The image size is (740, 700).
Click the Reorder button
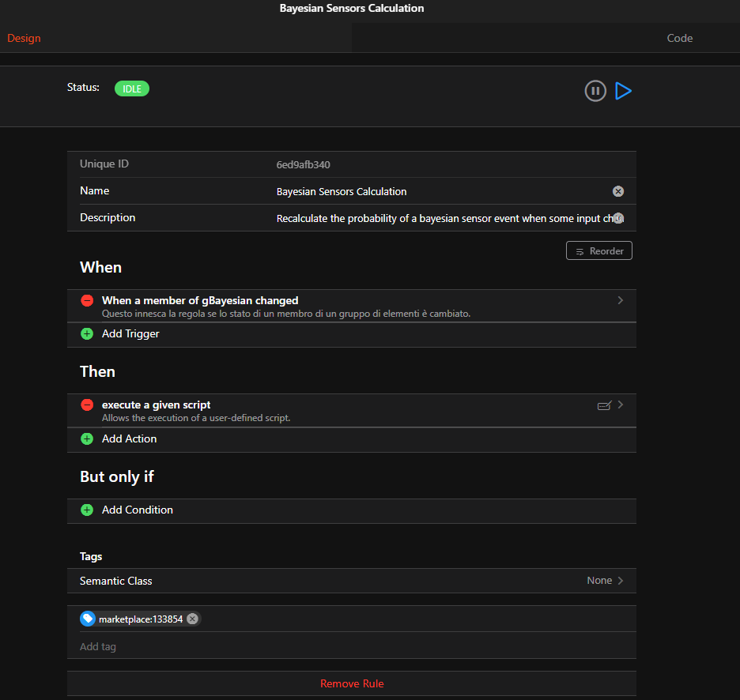click(x=599, y=251)
